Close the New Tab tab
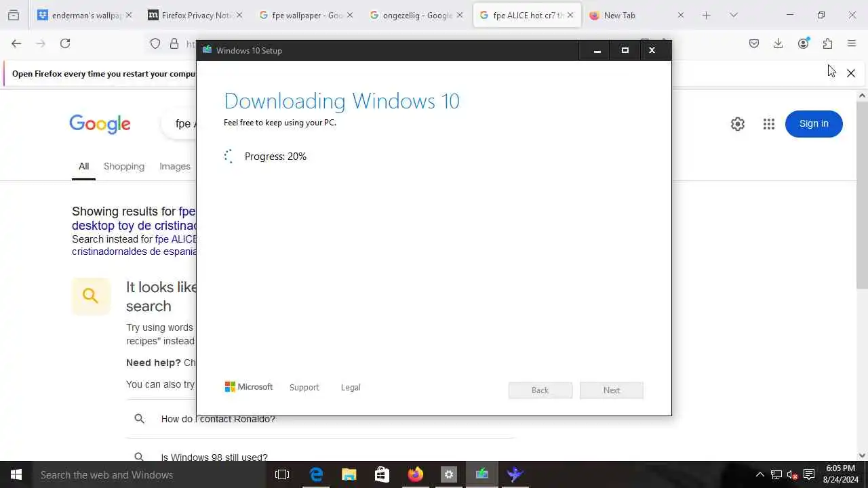Screen dimensions: 868x488 click(681, 15)
